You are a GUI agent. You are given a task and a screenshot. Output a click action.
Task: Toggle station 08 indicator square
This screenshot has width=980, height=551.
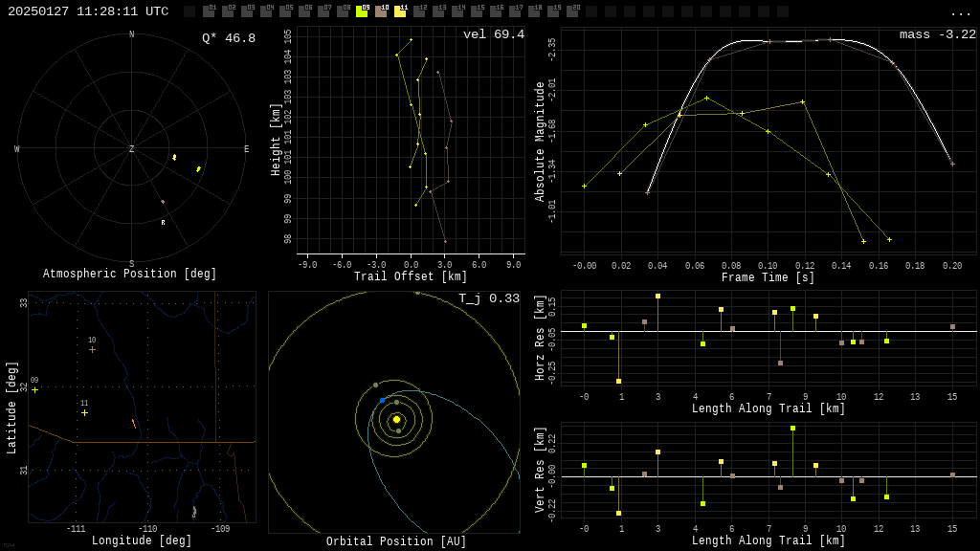[x=343, y=11]
